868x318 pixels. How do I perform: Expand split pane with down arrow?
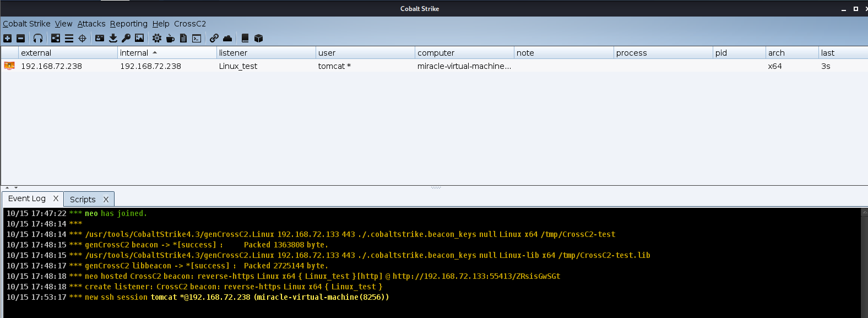click(16, 188)
